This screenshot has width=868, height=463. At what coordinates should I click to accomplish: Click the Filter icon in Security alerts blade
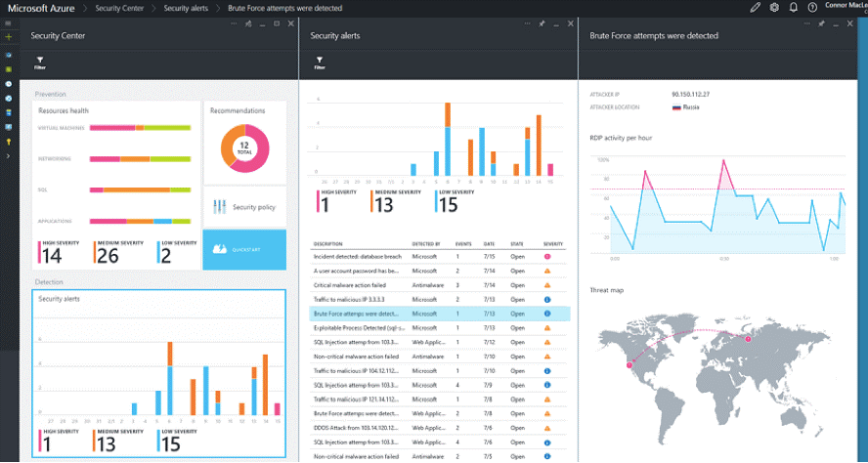tap(320, 63)
